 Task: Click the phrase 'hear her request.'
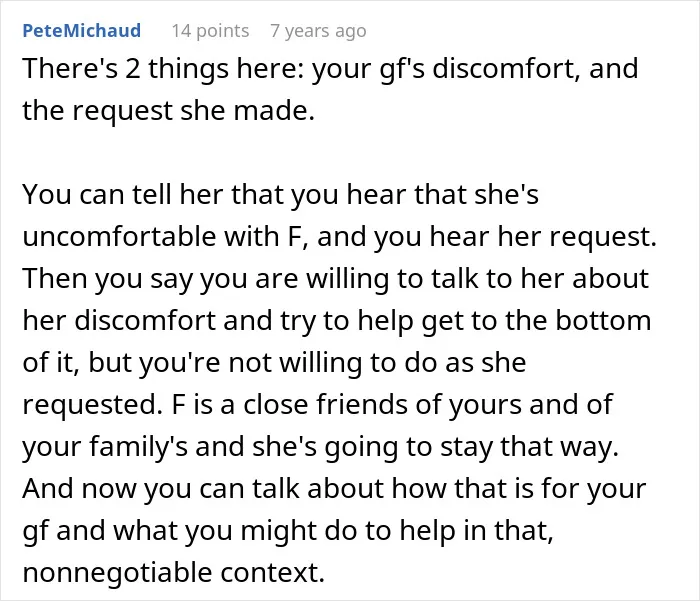point(543,237)
